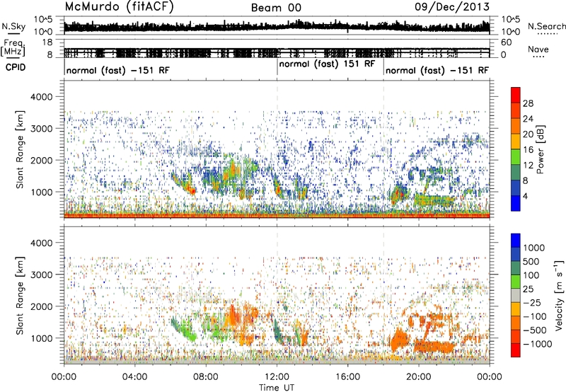The height and width of the screenshot is (392, 566).
Task: Click the frequency and Nave trace plot
Action: pyautogui.click(x=277, y=49)
